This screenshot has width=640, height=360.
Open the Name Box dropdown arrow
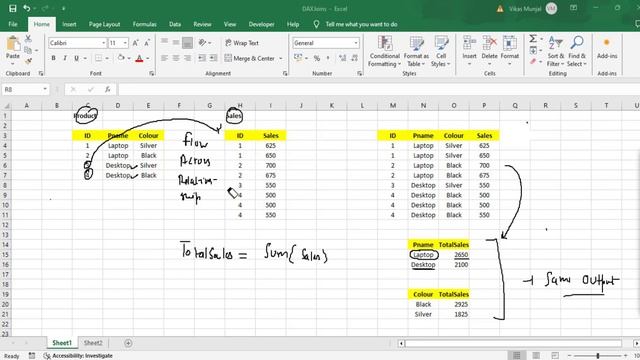coord(45,89)
